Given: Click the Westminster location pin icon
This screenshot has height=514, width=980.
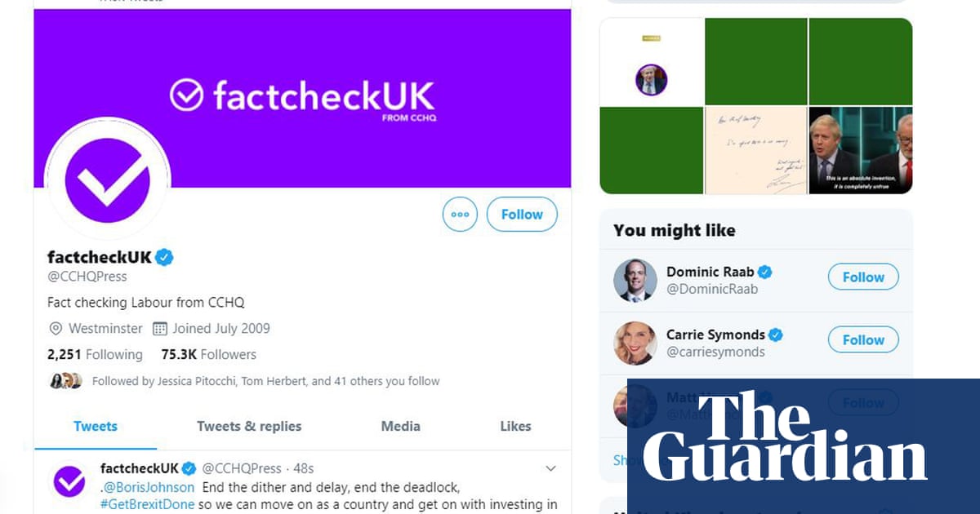Looking at the screenshot, I should [56, 329].
